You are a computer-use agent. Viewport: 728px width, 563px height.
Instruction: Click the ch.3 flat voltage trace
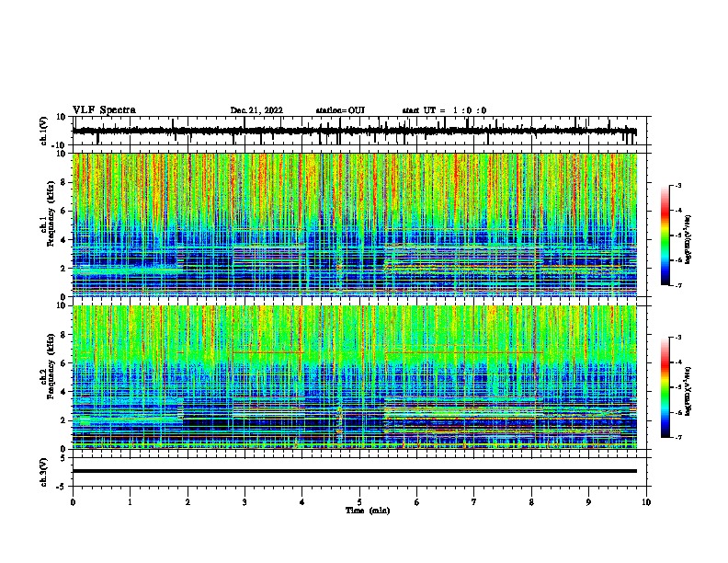click(x=355, y=471)
